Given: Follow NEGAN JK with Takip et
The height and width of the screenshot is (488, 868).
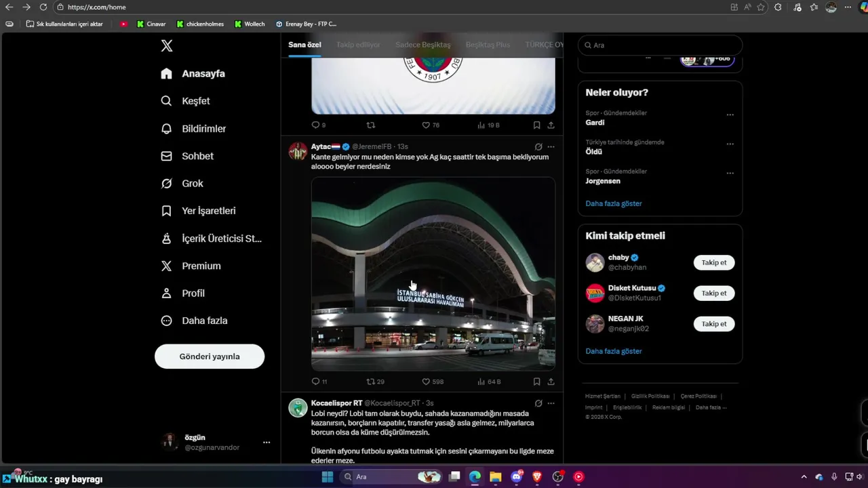Looking at the screenshot, I should (x=714, y=324).
